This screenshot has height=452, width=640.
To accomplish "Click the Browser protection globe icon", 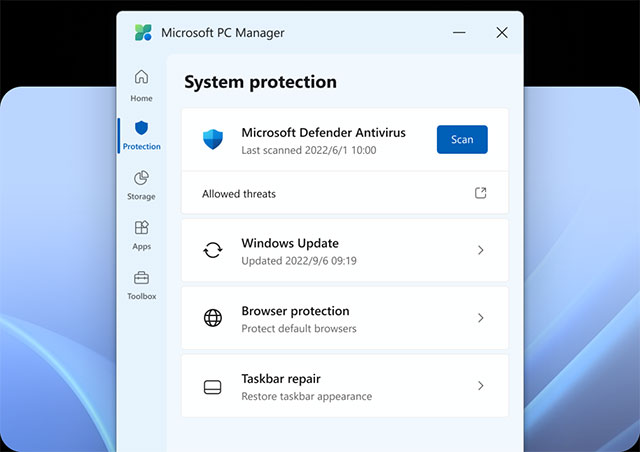I will (213, 318).
